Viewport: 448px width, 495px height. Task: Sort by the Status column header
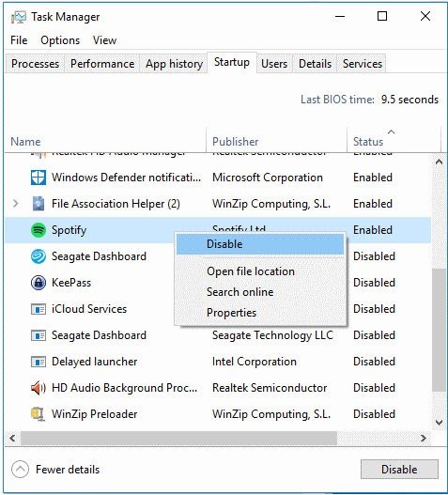pos(368,142)
